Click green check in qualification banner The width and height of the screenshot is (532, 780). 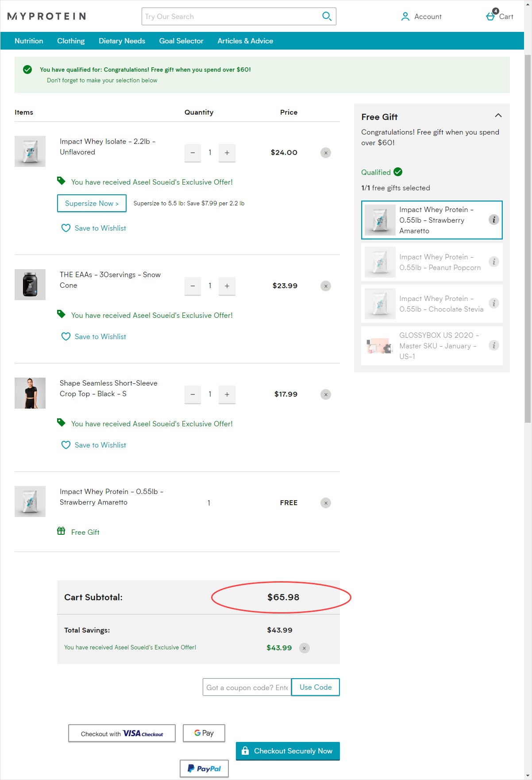[27, 70]
